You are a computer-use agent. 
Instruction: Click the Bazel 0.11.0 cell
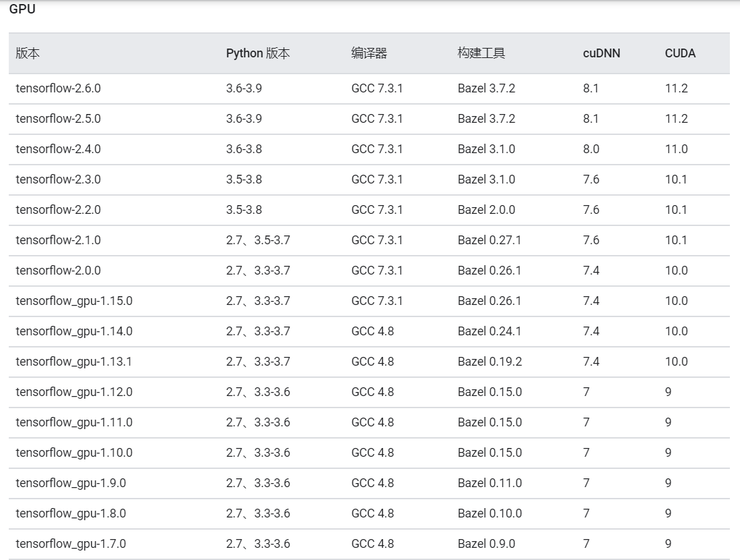[490, 483]
